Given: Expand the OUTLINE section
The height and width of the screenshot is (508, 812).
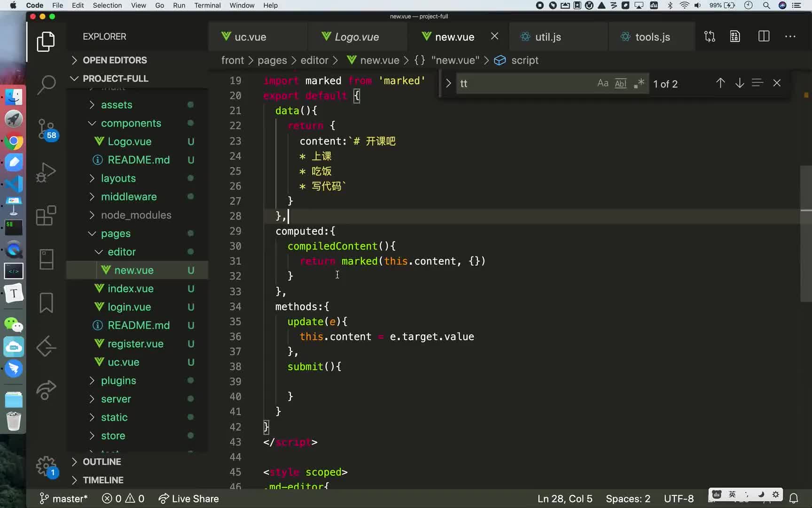Looking at the screenshot, I should click(x=101, y=462).
